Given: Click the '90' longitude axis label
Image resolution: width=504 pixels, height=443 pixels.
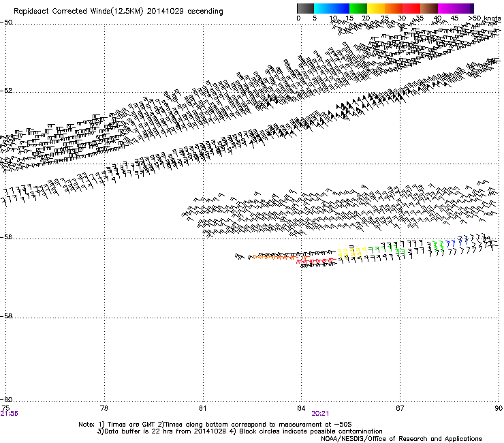Looking at the screenshot, I should coord(499,408).
